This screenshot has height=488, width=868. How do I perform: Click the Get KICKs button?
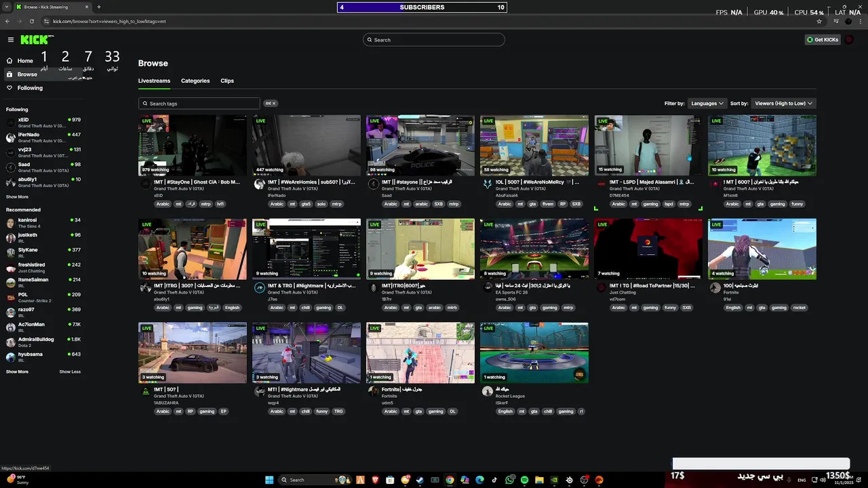pyautogui.click(x=823, y=40)
